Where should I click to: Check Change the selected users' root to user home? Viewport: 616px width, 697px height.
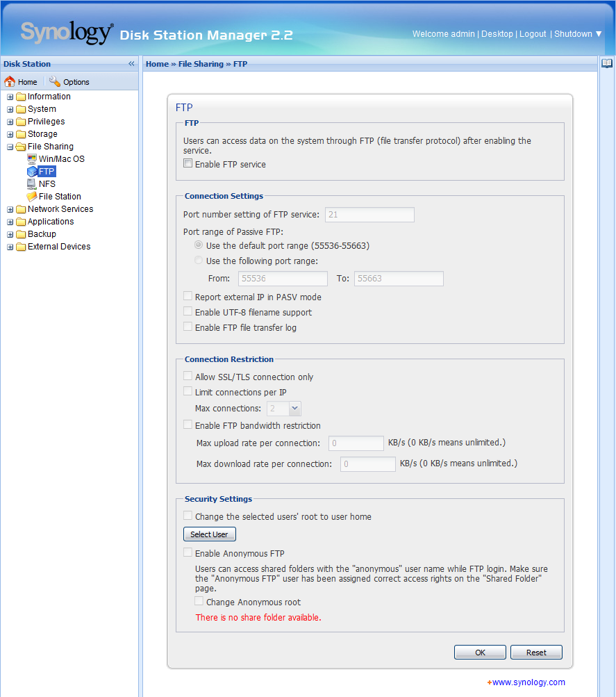point(188,516)
